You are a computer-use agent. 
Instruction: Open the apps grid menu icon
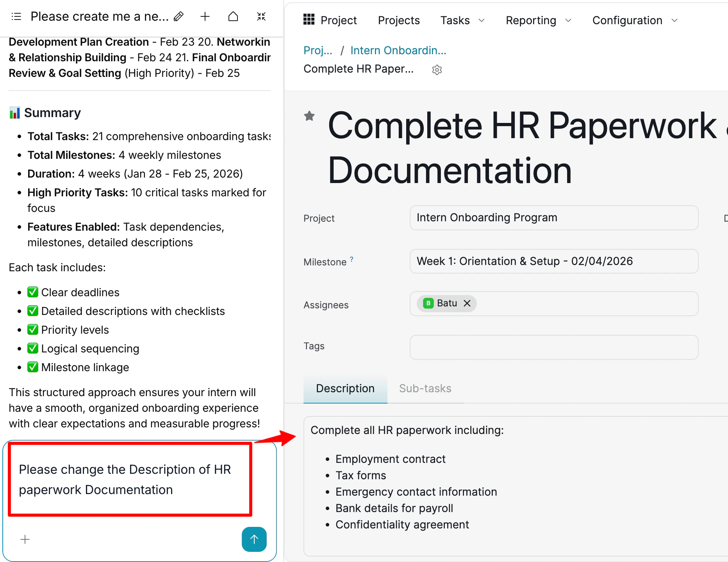(x=309, y=19)
